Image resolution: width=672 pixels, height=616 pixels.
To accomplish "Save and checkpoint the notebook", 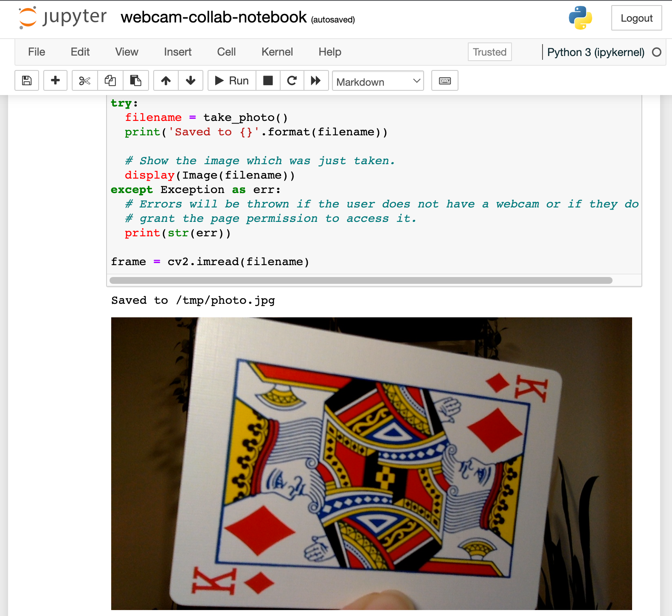I will [27, 81].
